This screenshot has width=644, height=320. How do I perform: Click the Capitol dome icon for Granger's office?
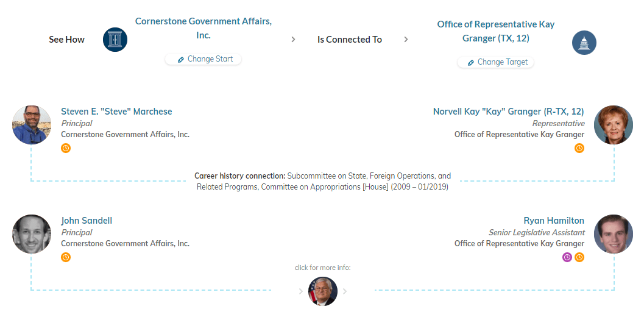point(584,43)
